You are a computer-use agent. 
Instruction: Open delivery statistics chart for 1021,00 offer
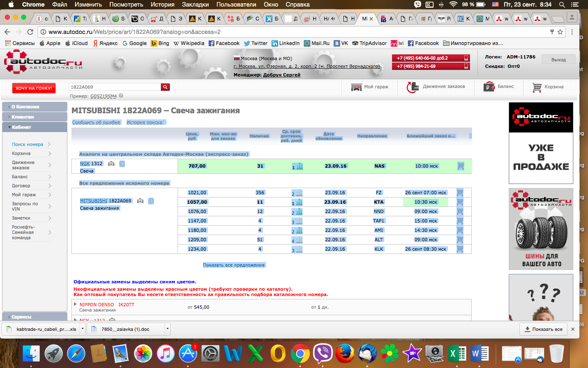[x=297, y=193]
